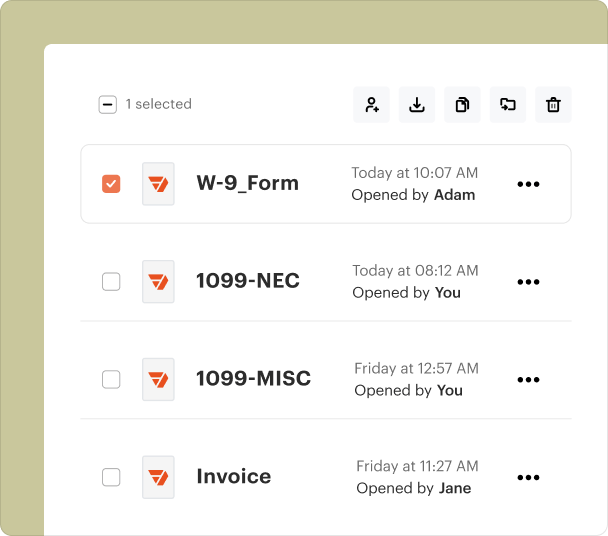Click the Invoice file title
This screenshot has width=608, height=536.
pos(233,477)
